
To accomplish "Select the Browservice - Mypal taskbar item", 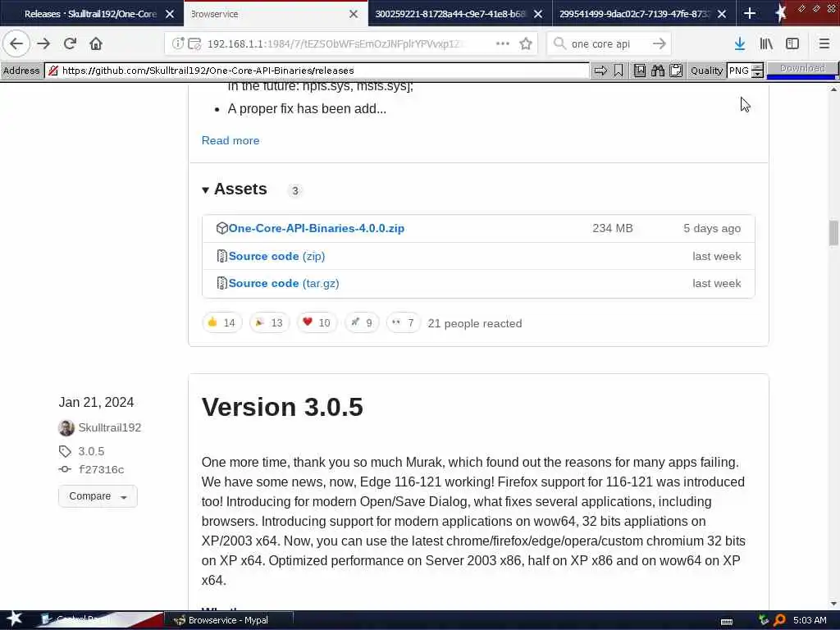I will 228,620.
